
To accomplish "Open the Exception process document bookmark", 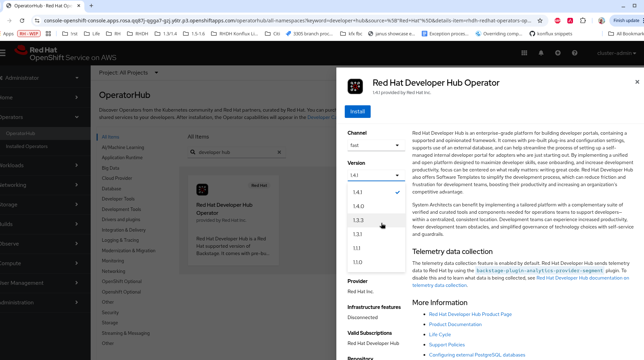I will (x=445, y=34).
